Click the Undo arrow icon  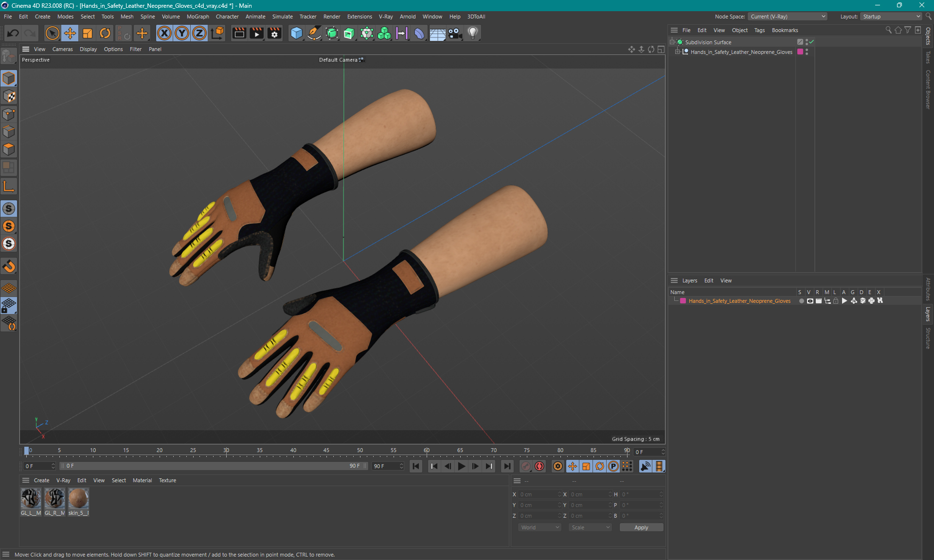tap(13, 33)
